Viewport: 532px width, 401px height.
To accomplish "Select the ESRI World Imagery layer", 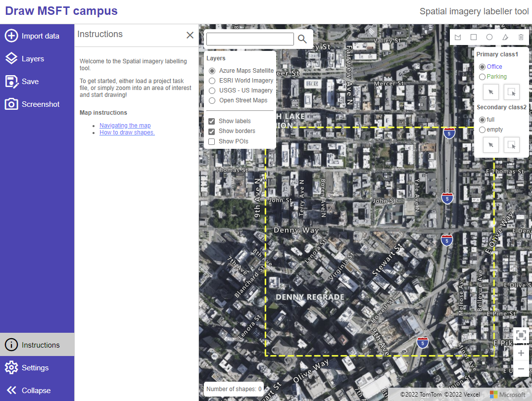I will point(212,81).
